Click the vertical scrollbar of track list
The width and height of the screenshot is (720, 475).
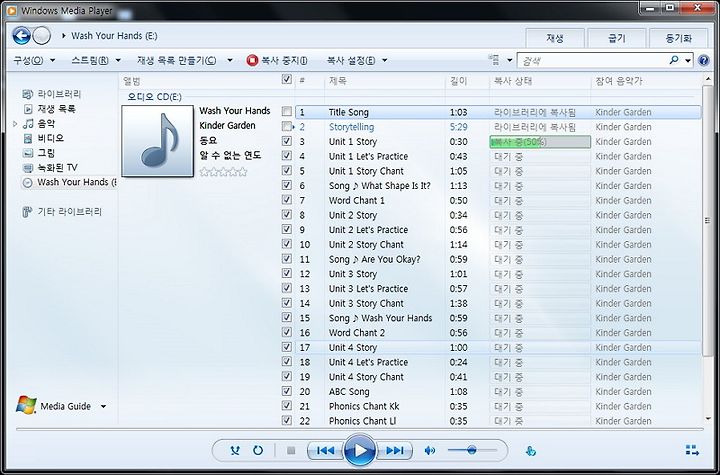pos(707,221)
